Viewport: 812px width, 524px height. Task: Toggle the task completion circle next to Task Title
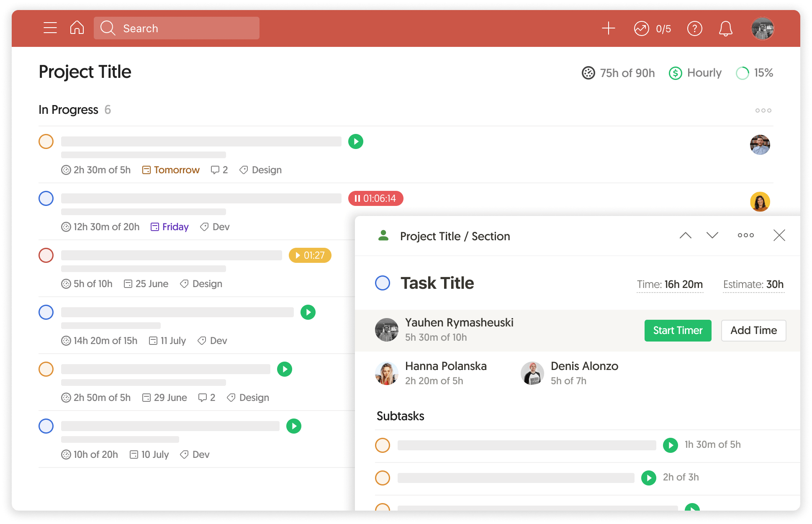coord(383,283)
